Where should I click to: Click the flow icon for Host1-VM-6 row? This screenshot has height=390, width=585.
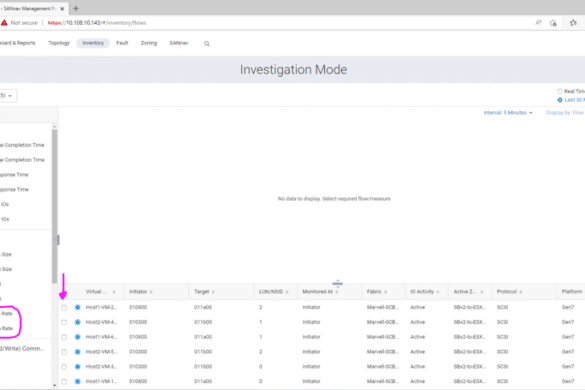point(78,337)
